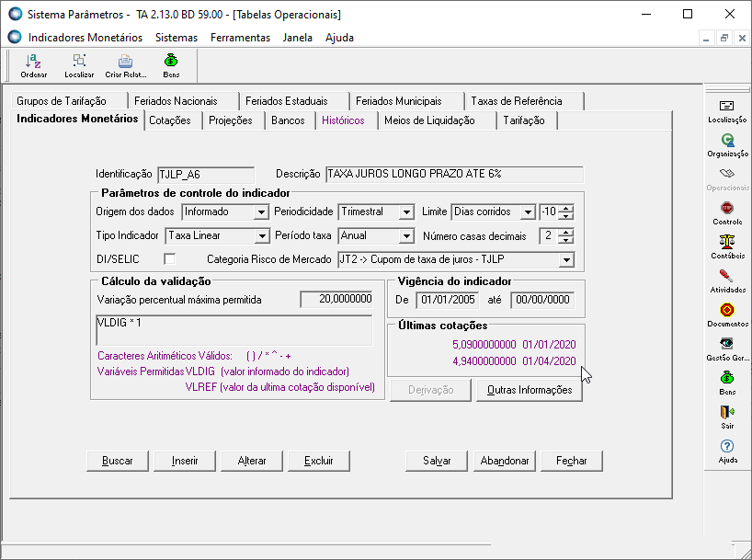This screenshot has width=752, height=560.
Task: Open the Sistemas menu
Action: pyautogui.click(x=177, y=38)
